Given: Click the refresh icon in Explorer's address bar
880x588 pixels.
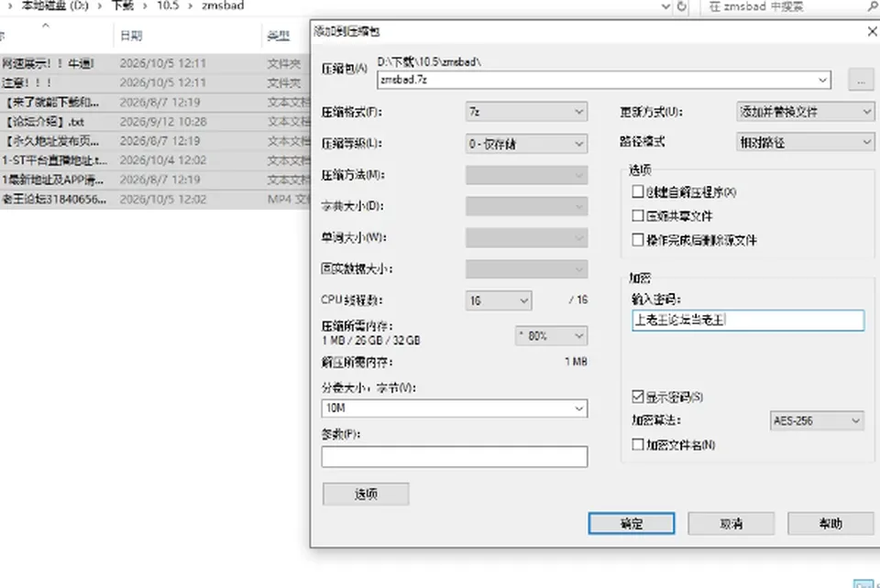Looking at the screenshot, I should tap(682, 6).
